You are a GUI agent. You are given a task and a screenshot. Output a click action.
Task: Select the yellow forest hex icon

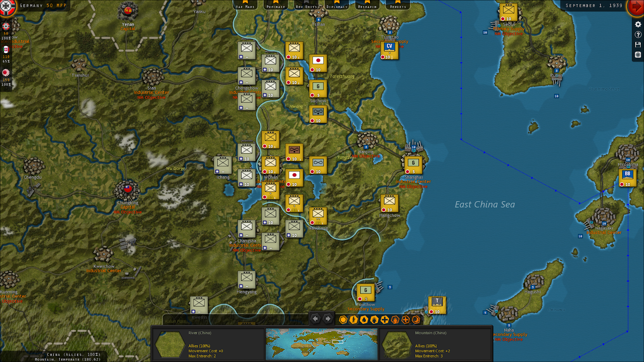coord(374,320)
